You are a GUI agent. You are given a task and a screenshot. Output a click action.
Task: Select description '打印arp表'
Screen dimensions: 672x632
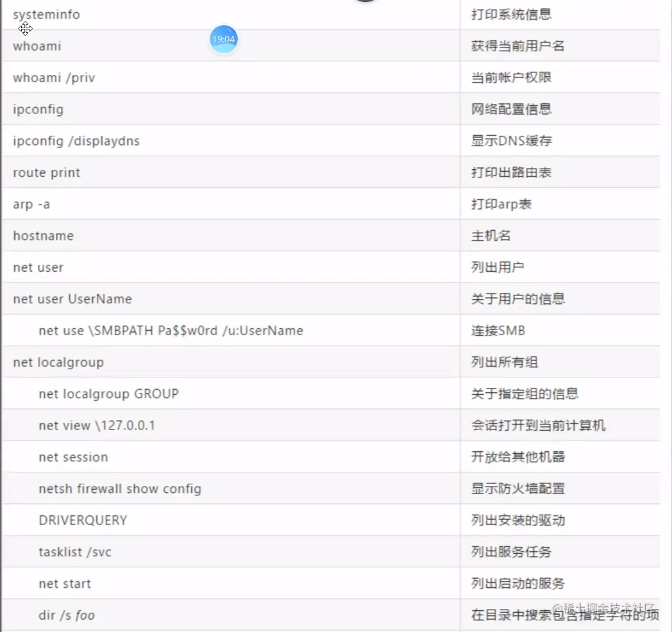coord(501,204)
